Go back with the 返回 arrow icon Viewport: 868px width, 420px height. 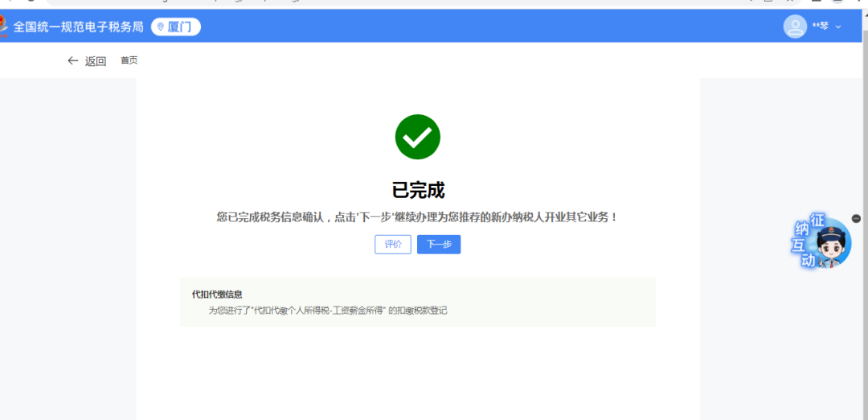72,61
